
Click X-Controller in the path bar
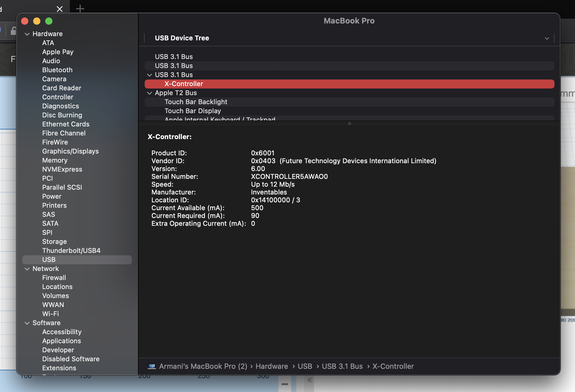[393, 366]
